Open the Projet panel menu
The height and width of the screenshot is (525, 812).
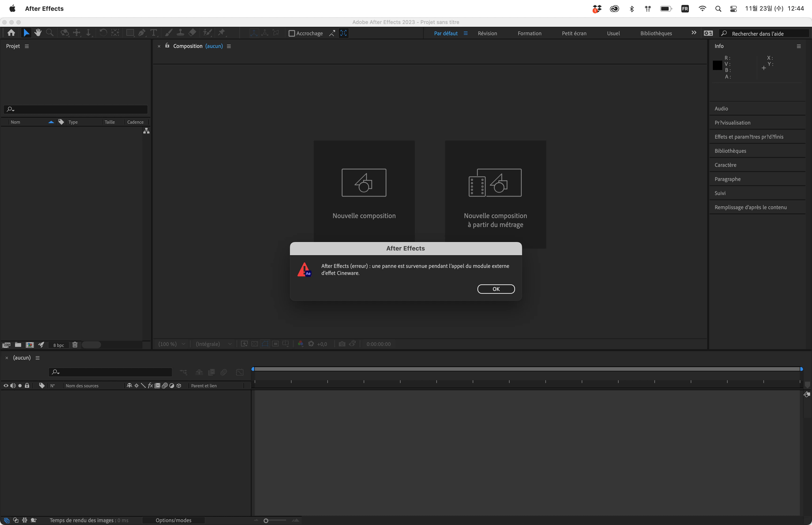[x=27, y=46]
